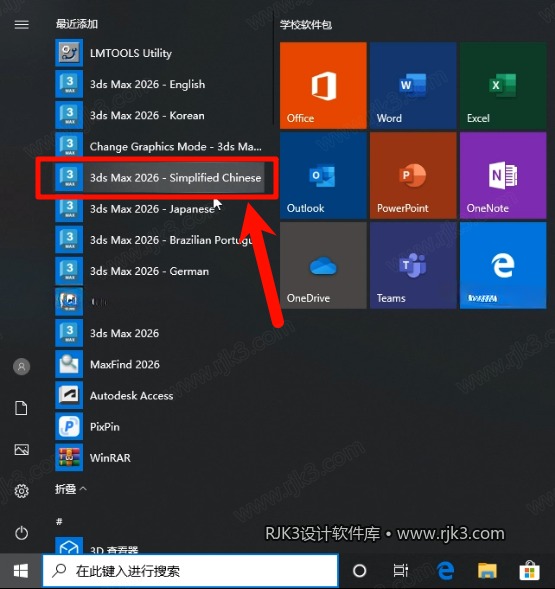Open the plain 3ds Max 2026 icon

click(69, 333)
